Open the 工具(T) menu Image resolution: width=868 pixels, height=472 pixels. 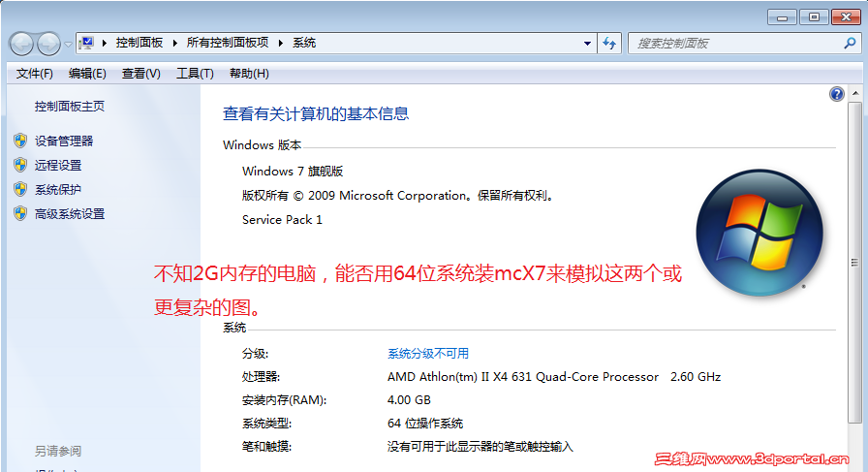[x=195, y=73]
